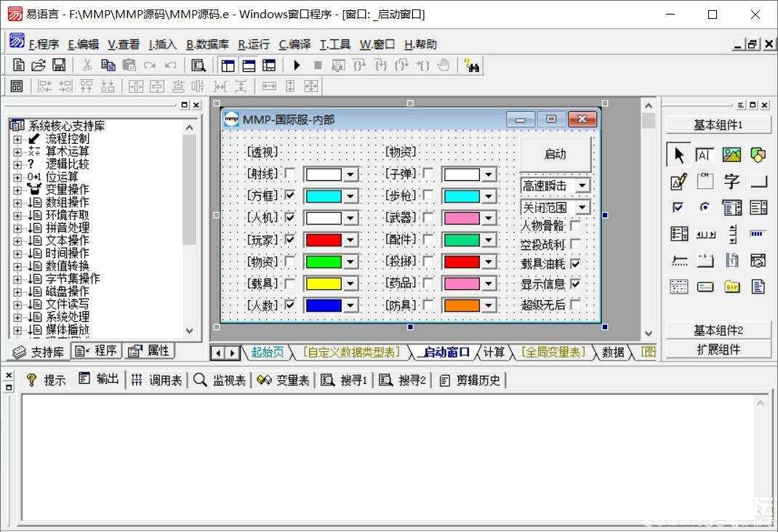The image size is (778, 532).
Task: Switch to the [全局变量表] tab
Action: (x=553, y=352)
